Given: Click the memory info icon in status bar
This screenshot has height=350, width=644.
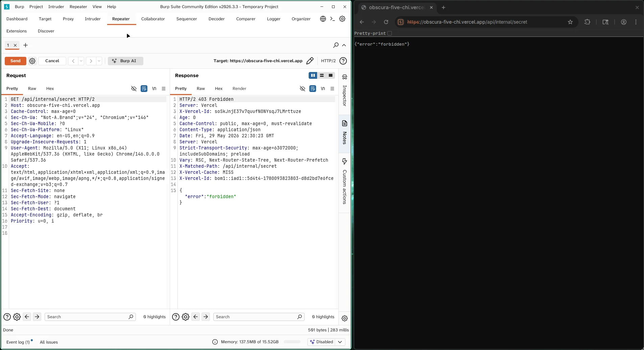Looking at the screenshot, I should click(215, 342).
